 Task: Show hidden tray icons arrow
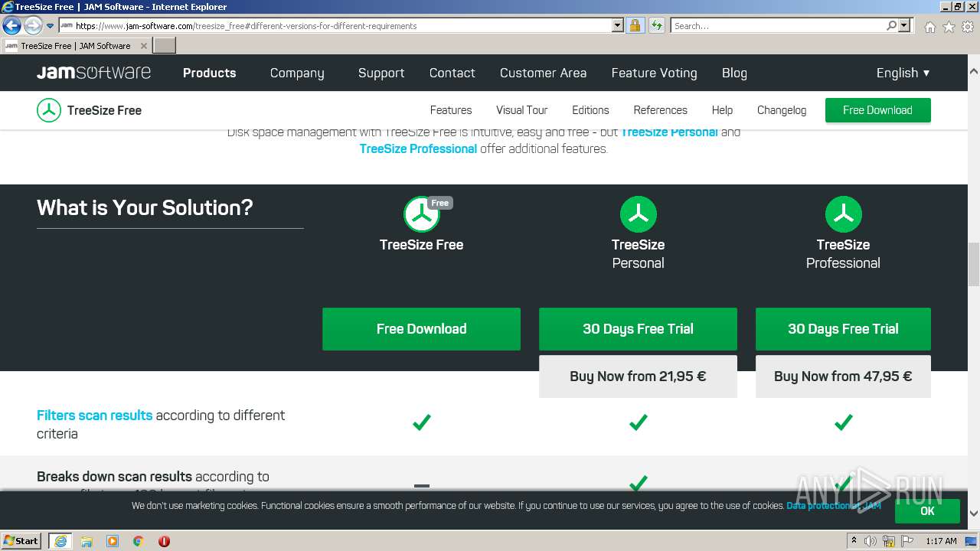click(x=854, y=541)
